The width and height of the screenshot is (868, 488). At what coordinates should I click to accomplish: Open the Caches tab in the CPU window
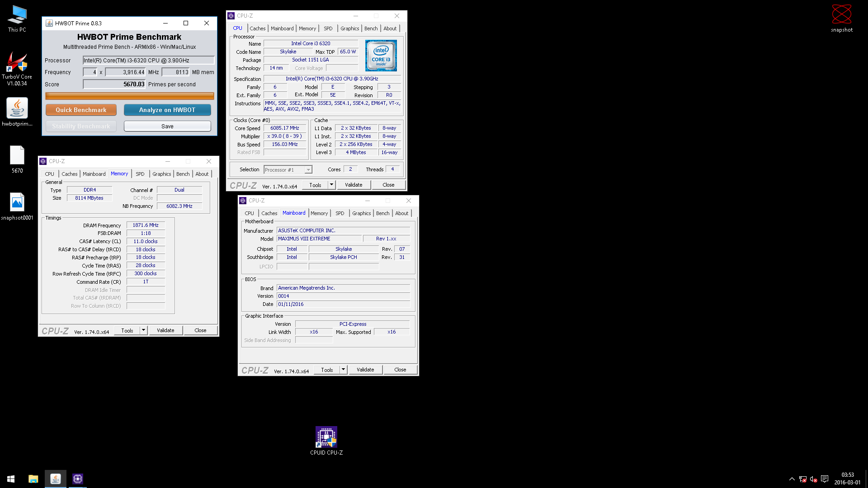[x=258, y=28]
